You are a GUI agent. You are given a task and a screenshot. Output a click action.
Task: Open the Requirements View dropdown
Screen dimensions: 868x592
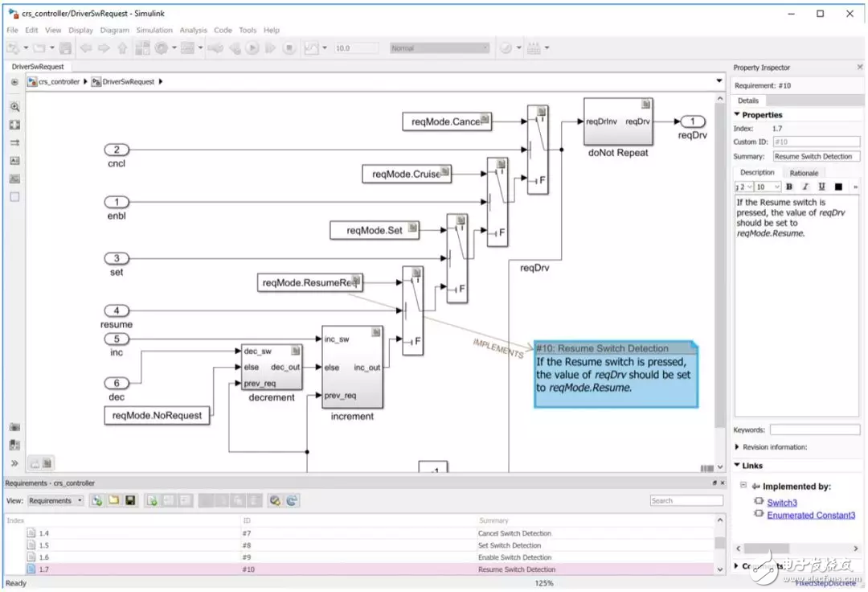[55, 501]
